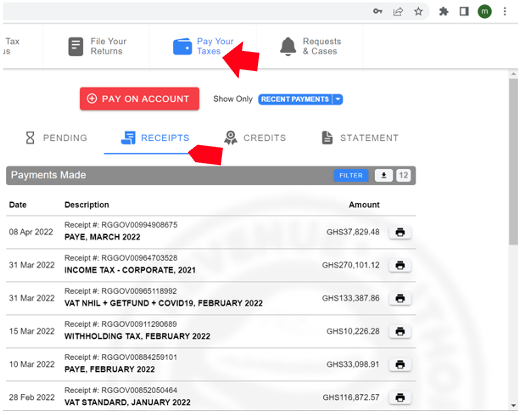Select amount GHS10,226.28

tap(353, 331)
